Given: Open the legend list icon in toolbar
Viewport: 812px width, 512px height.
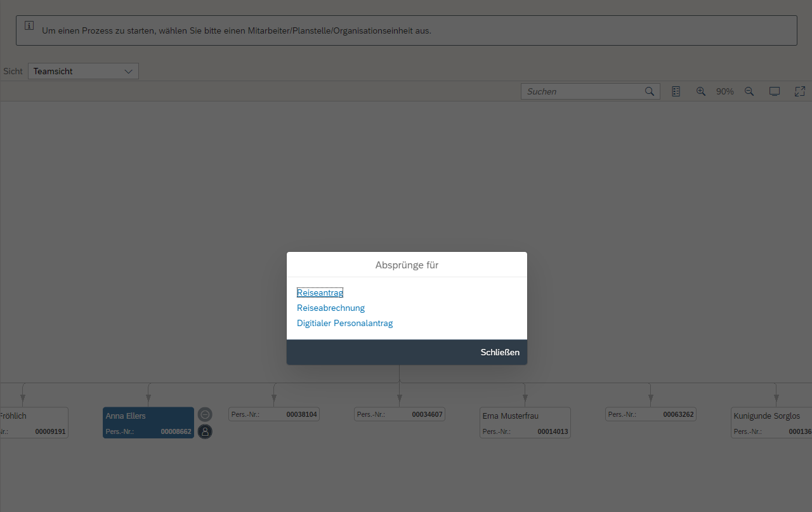Looking at the screenshot, I should [x=676, y=91].
